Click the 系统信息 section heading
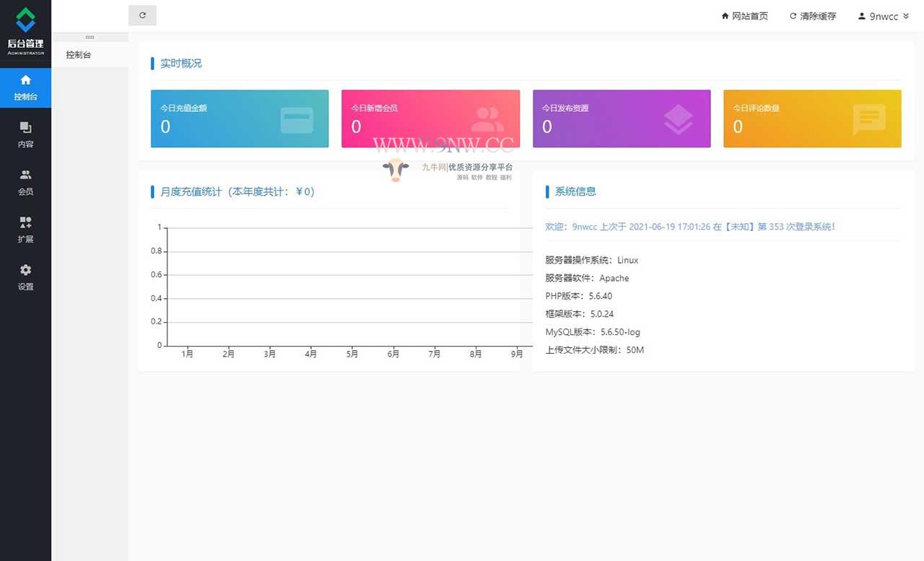The width and height of the screenshot is (924, 561). (x=575, y=191)
